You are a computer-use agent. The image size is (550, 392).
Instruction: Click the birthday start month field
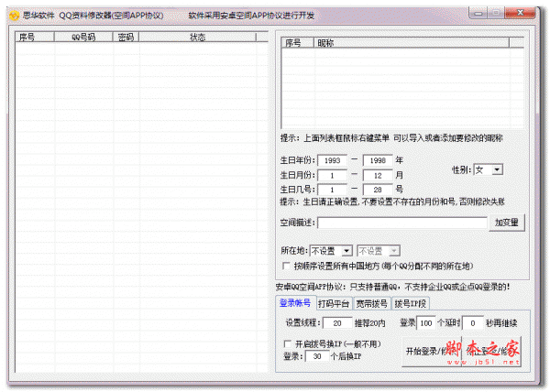[332, 175]
